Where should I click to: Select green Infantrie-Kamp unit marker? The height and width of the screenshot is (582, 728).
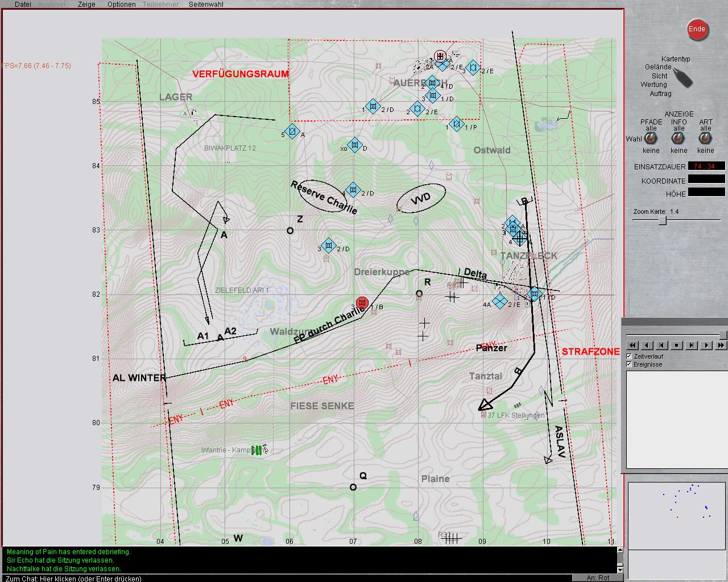click(x=257, y=451)
